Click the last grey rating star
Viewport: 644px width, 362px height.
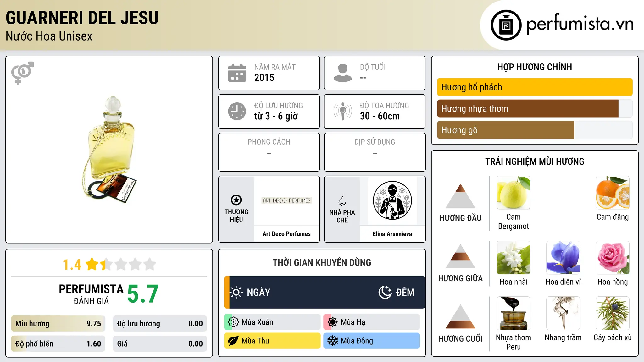click(x=150, y=264)
